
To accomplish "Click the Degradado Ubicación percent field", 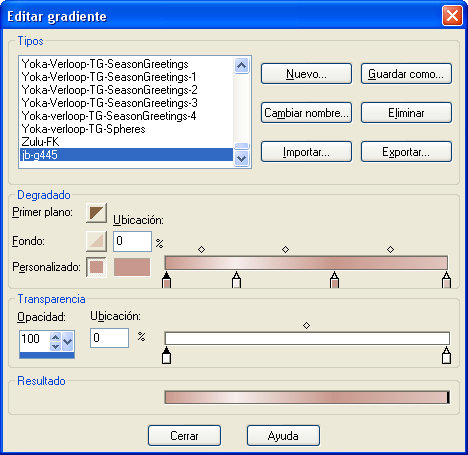I will pyautogui.click(x=132, y=241).
